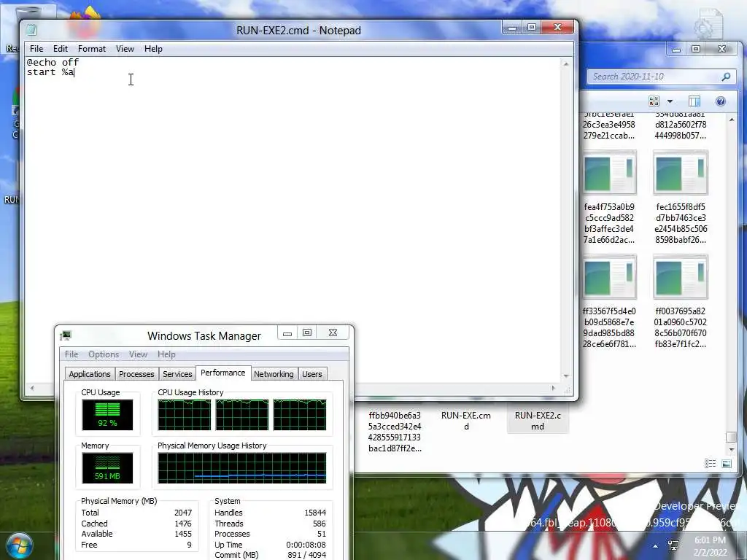Open Task Manager Help menu

click(x=166, y=354)
